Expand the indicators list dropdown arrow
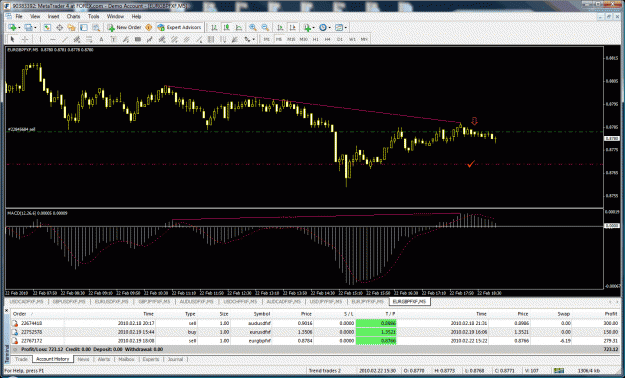Image resolution: width=625 pixels, height=378 pixels. tap(314, 28)
